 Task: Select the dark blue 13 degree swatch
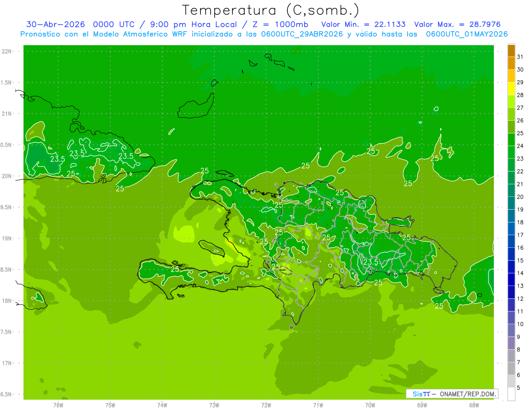511,280
